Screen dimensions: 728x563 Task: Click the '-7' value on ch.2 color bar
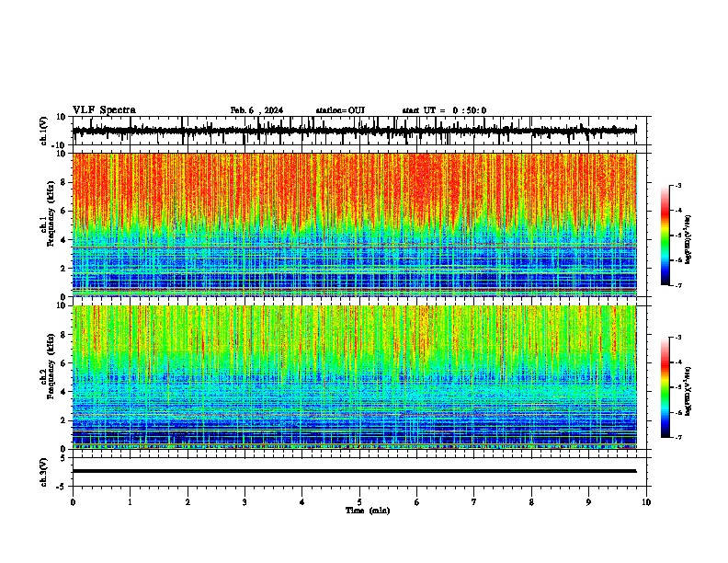click(678, 437)
